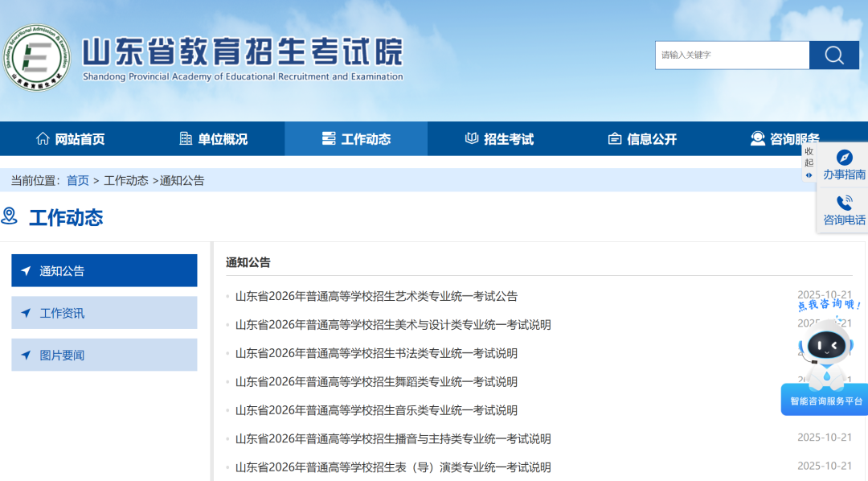Click the home icon beside 网站首页
The height and width of the screenshot is (481, 868).
pyautogui.click(x=43, y=138)
